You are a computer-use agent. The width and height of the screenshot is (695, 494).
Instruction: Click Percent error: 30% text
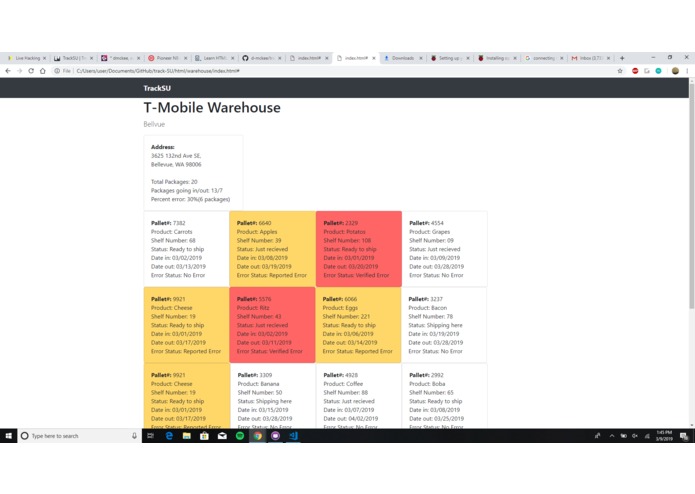pyautogui.click(x=191, y=199)
